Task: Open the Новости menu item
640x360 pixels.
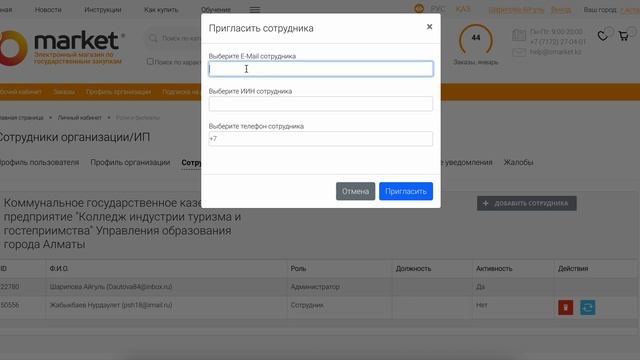Action: (x=48, y=9)
